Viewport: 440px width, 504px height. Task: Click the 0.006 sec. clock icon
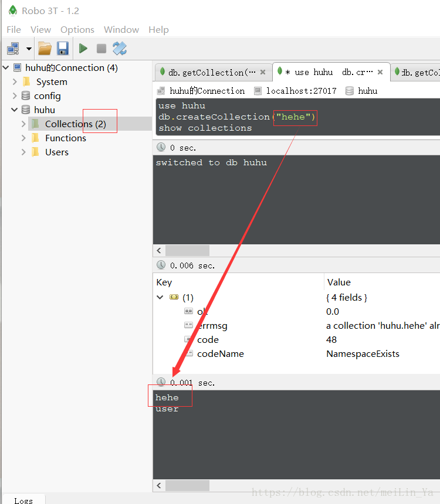161,265
